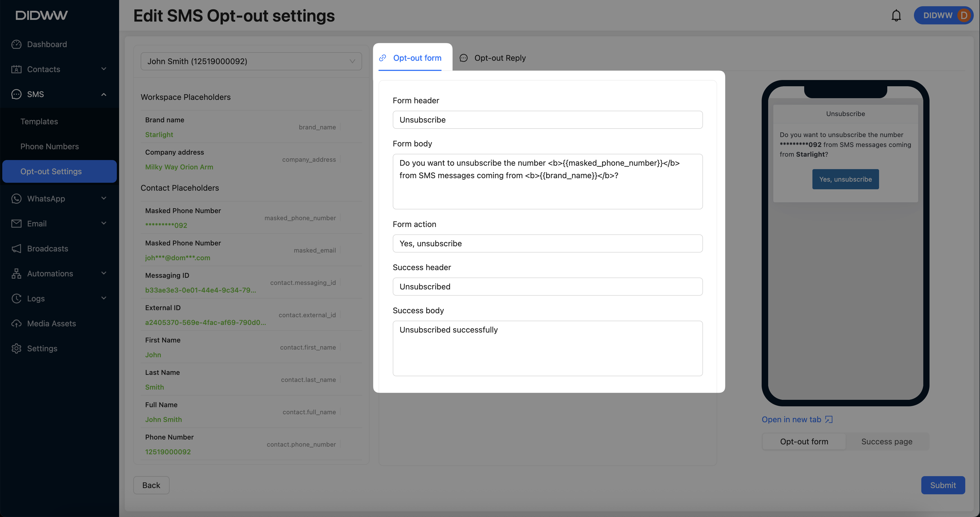Screen dimensions: 980x517
Task: Click the Form header input field
Action: (547, 120)
